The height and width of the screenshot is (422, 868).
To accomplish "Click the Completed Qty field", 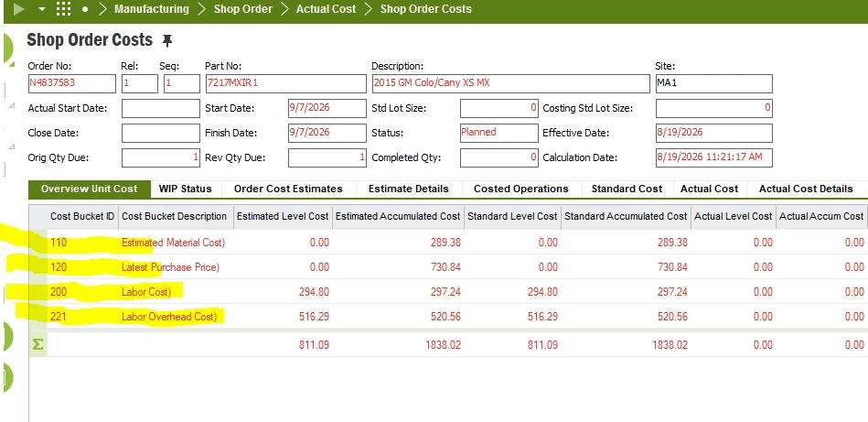I will pyautogui.click(x=498, y=157).
